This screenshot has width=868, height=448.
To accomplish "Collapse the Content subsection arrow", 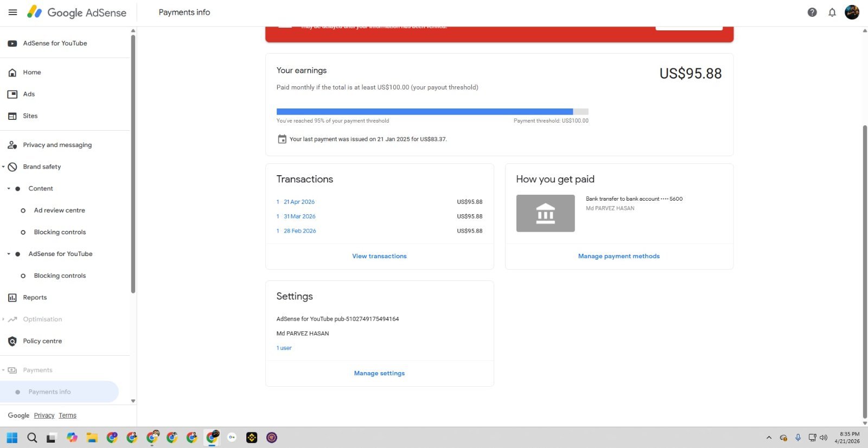I will click(x=9, y=189).
